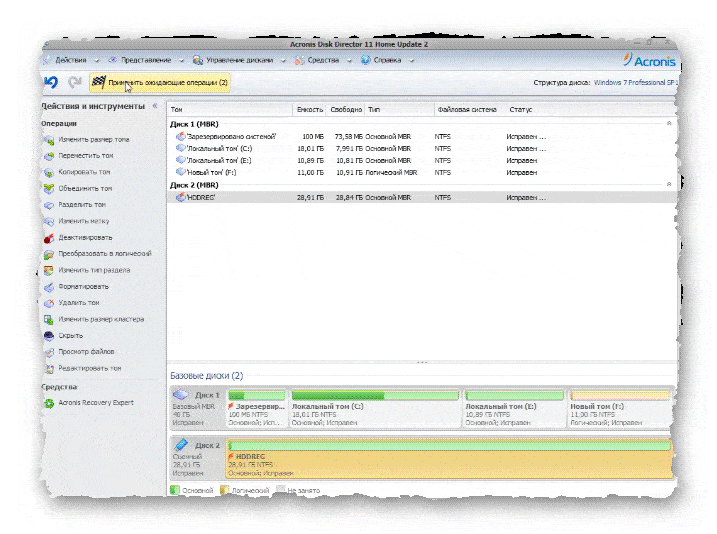Click the Windows 7 Professional disk layout link
717x534 pixels.
(x=636, y=82)
